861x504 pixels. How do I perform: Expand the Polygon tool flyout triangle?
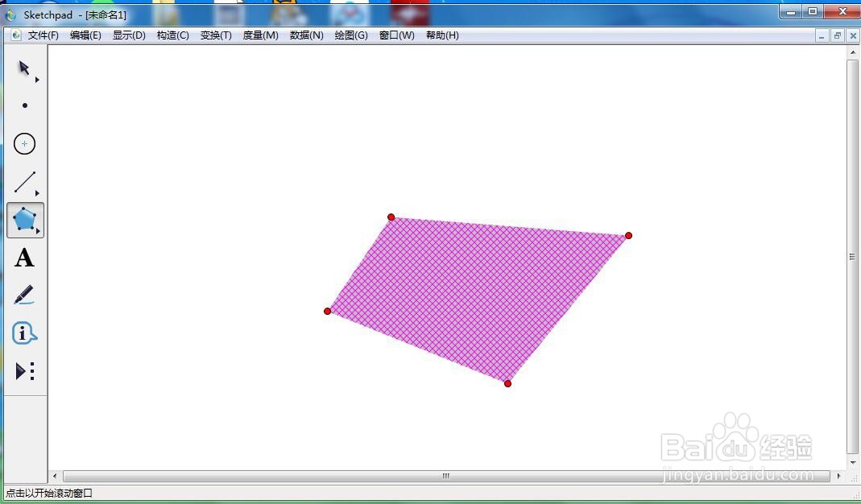pyautogui.click(x=37, y=231)
